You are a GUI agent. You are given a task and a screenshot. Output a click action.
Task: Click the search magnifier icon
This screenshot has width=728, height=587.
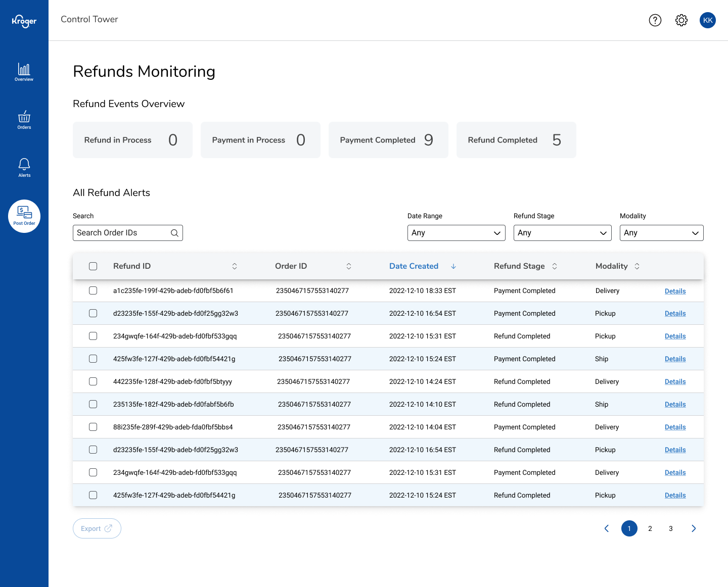coord(174,233)
